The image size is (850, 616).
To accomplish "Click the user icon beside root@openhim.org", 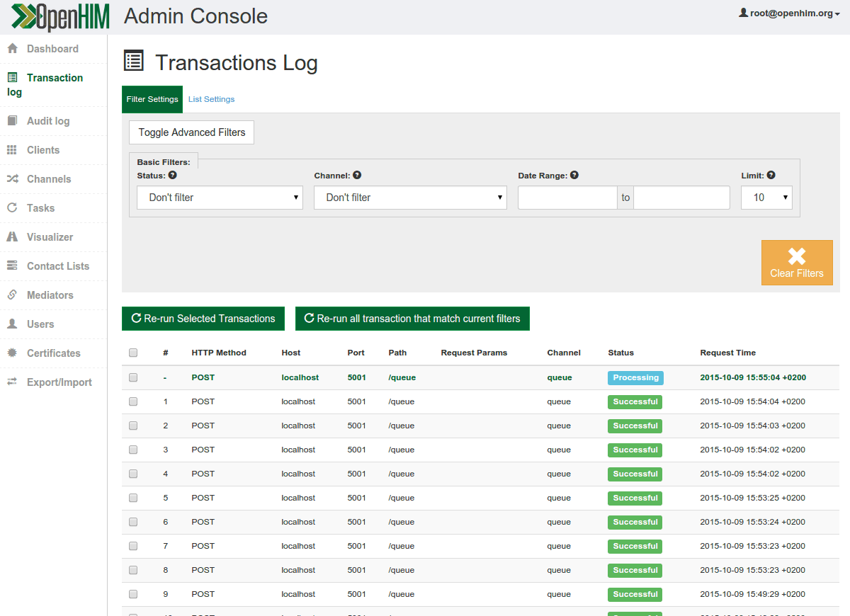I will pos(744,13).
